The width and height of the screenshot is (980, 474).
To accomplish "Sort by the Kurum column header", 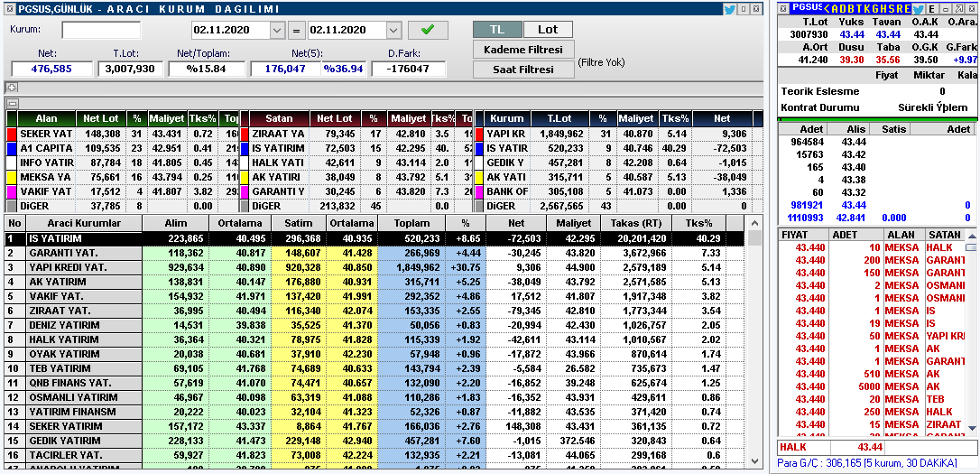I will [507, 118].
